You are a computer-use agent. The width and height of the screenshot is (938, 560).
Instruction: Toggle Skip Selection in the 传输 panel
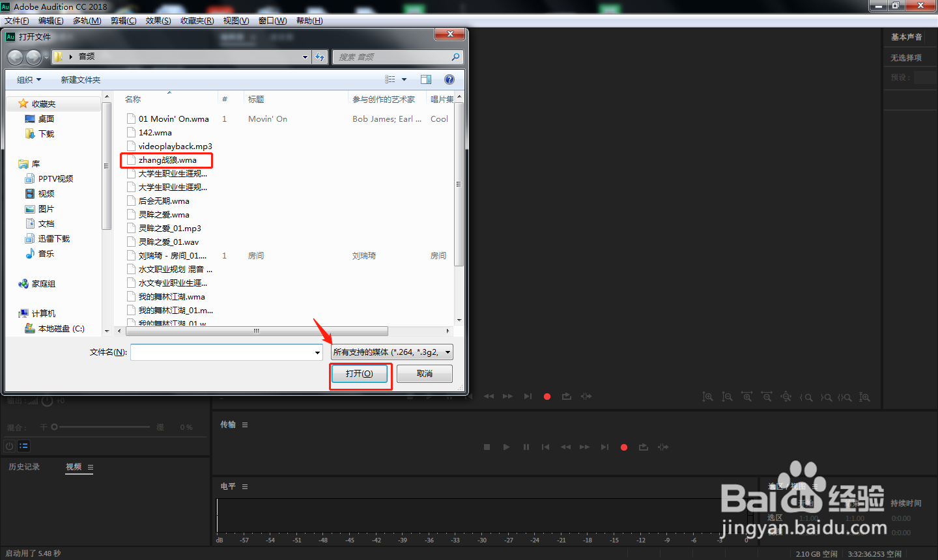(663, 447)
